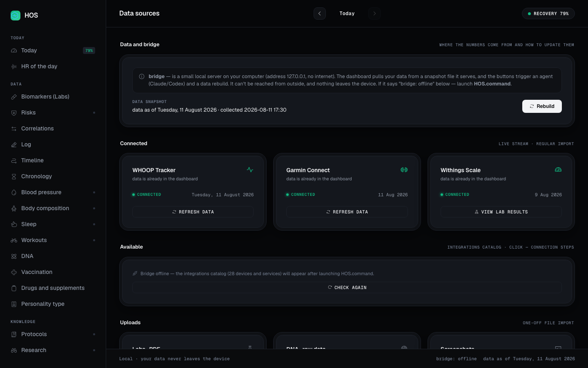Go to next day with right chevron

tap(374, 13)
